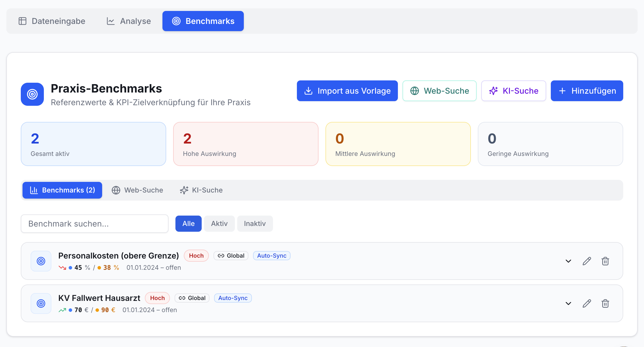Viewport: 644px width, 347px height.
Task: Open the Dateneingabe tab
Action: click(x=52, y=21)
